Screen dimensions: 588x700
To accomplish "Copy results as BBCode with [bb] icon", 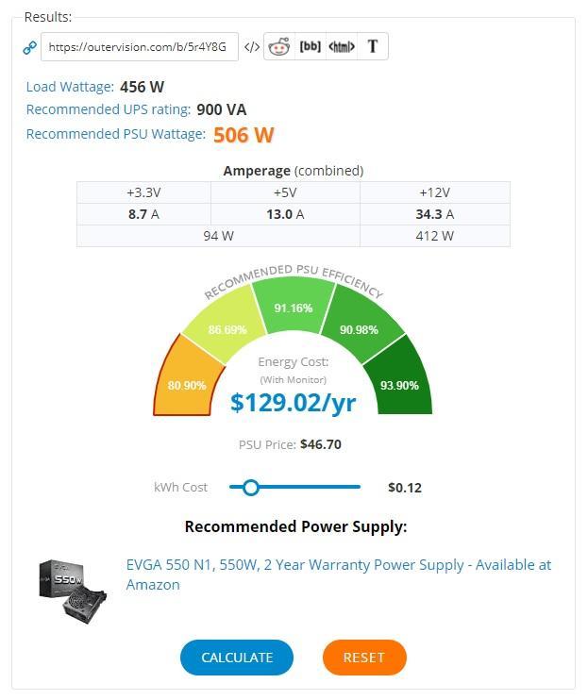I will click(311, 46).
